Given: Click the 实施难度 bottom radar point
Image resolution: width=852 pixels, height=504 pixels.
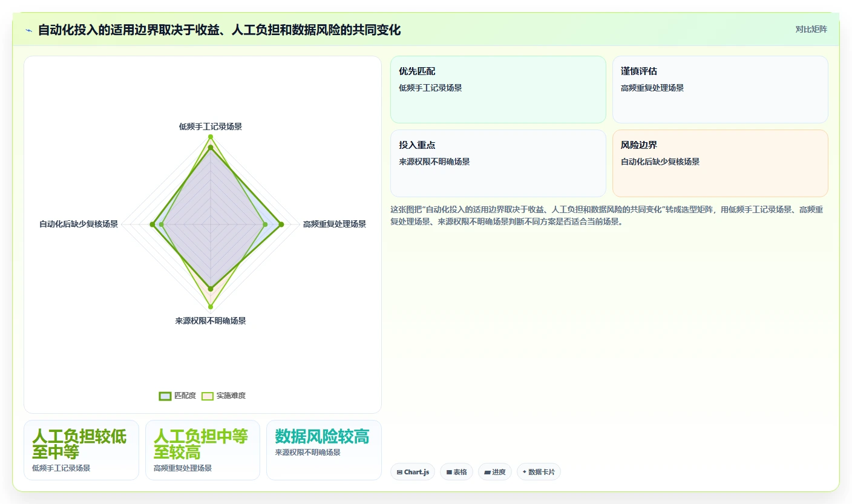Looking at the screenshot, I should [x=211, y=306].
